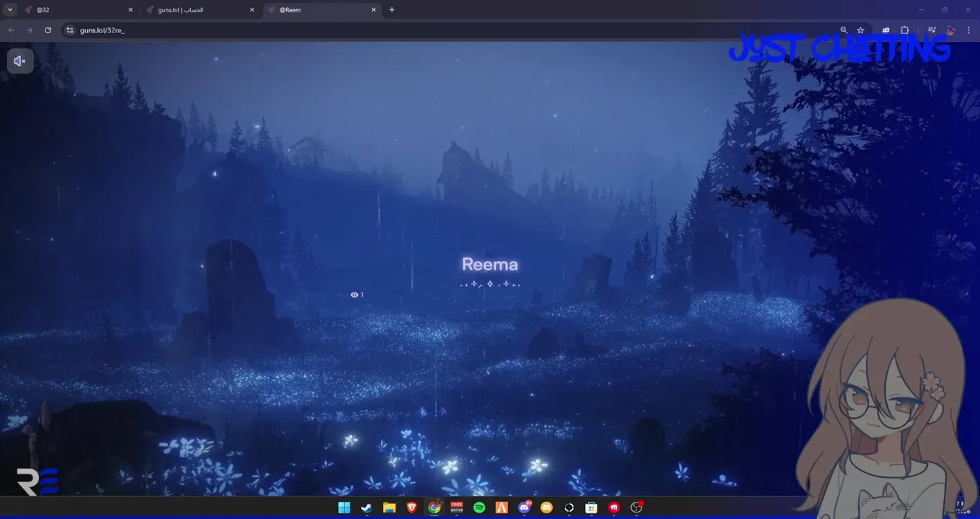Open Brave browser from the taskbar
This screenshot has height=519, width=980.
(411, 507)
